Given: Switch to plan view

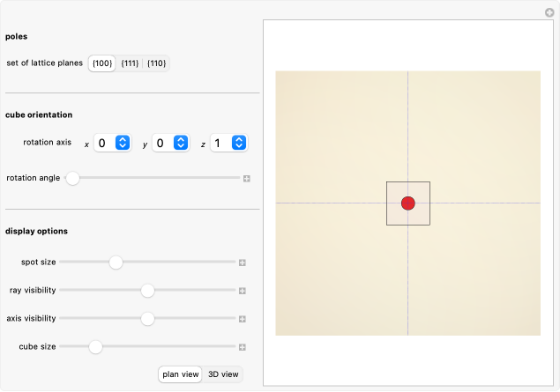Looking at the screenshot, I should click(181, 374).
